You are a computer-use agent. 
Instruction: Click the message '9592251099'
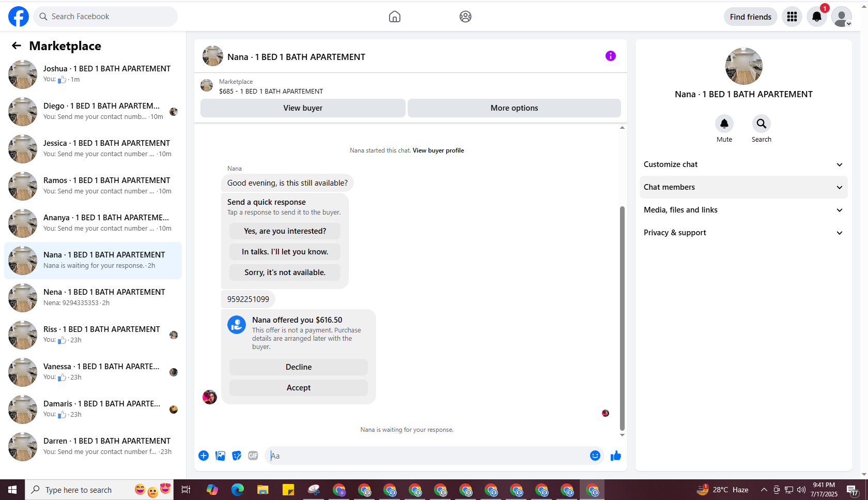(x=248, y=299)
